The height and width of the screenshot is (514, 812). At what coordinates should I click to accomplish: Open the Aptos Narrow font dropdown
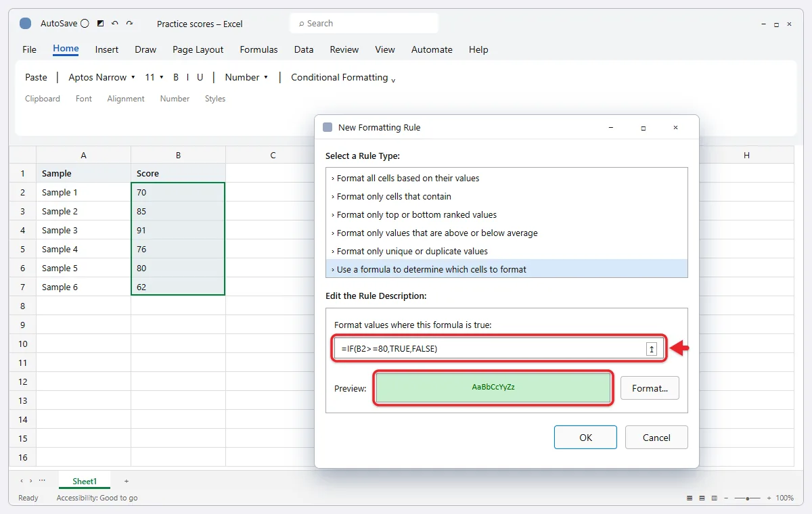tap(102, 77)
